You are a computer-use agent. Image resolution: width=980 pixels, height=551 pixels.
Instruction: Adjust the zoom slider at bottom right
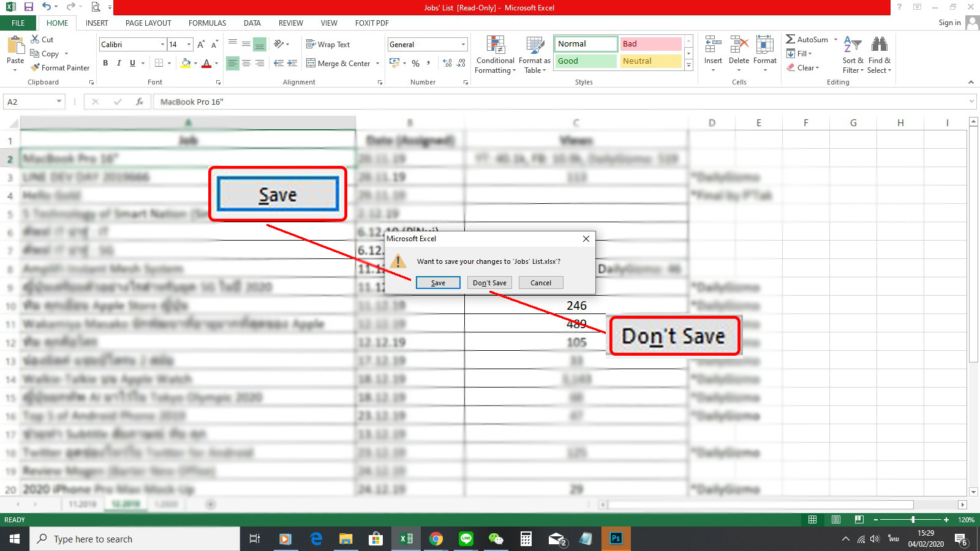[912, 519]
